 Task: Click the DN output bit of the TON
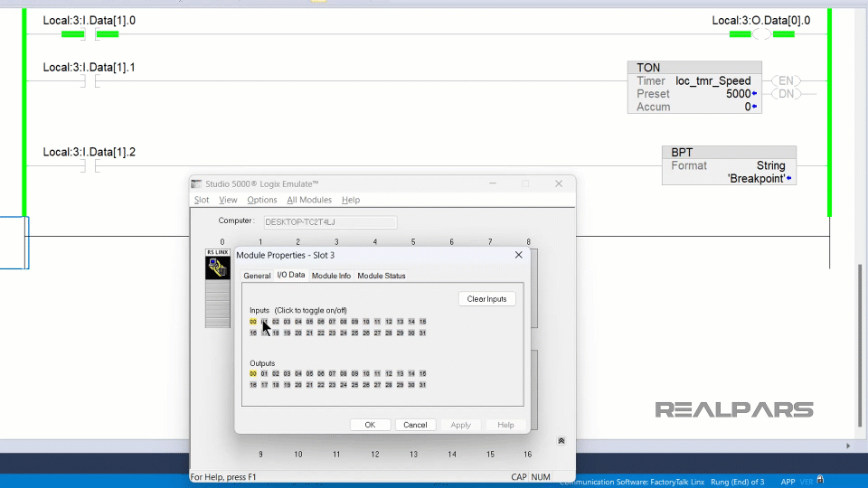[x=786, y=94]
